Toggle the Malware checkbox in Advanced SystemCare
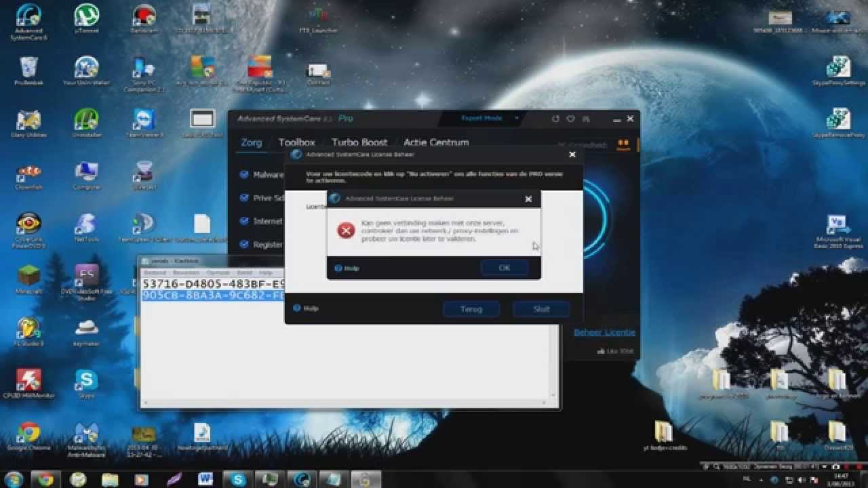 tap(244, 175)
